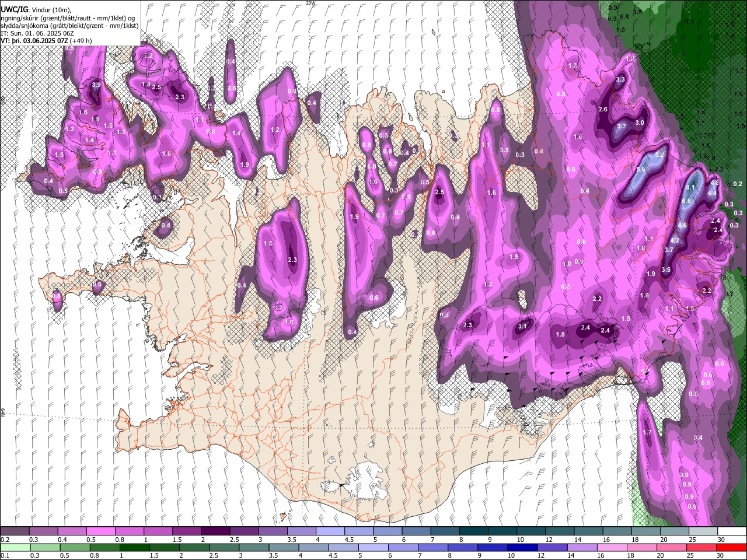Click the bright red 30 swatch in lower legend
Image resolution: width=747 pixels, height=560 pixels.
732,548
